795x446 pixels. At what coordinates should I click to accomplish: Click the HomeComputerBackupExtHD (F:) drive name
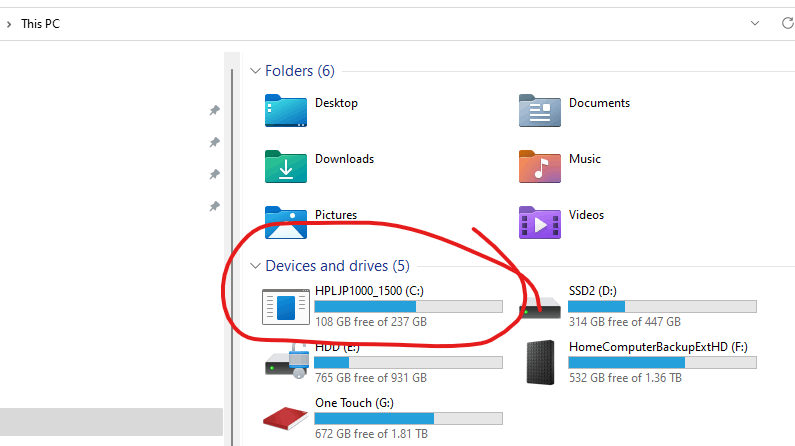coord(658,347)
